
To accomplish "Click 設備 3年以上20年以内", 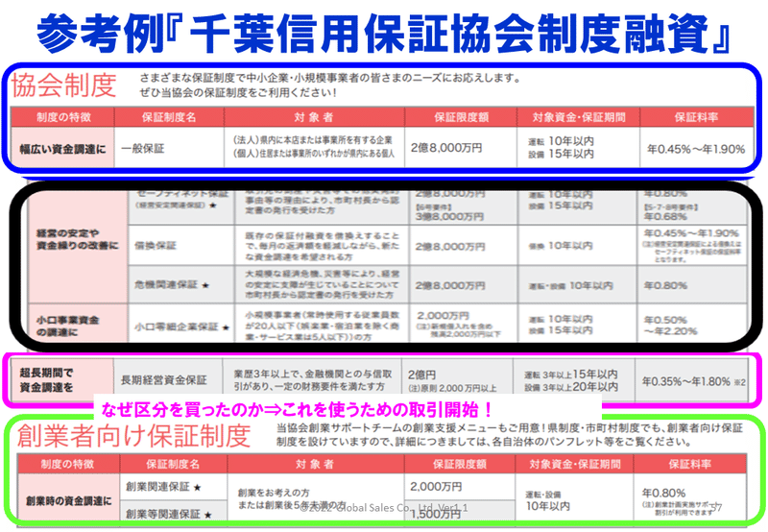I will coord(571,387).
